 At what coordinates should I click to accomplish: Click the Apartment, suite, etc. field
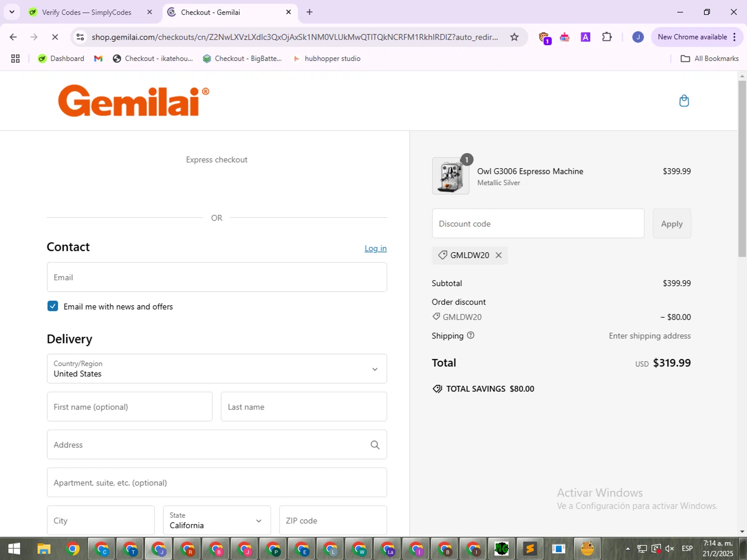[217, 482]
